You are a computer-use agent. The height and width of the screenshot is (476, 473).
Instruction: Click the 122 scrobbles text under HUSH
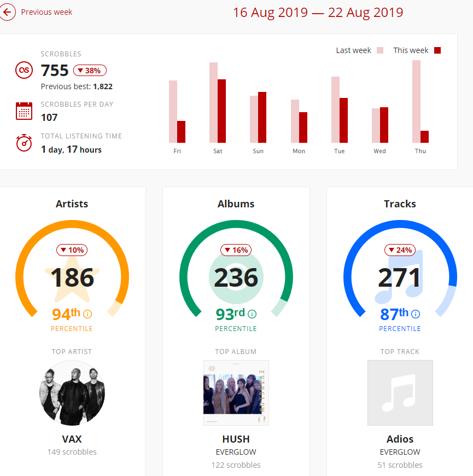point(236,465)
